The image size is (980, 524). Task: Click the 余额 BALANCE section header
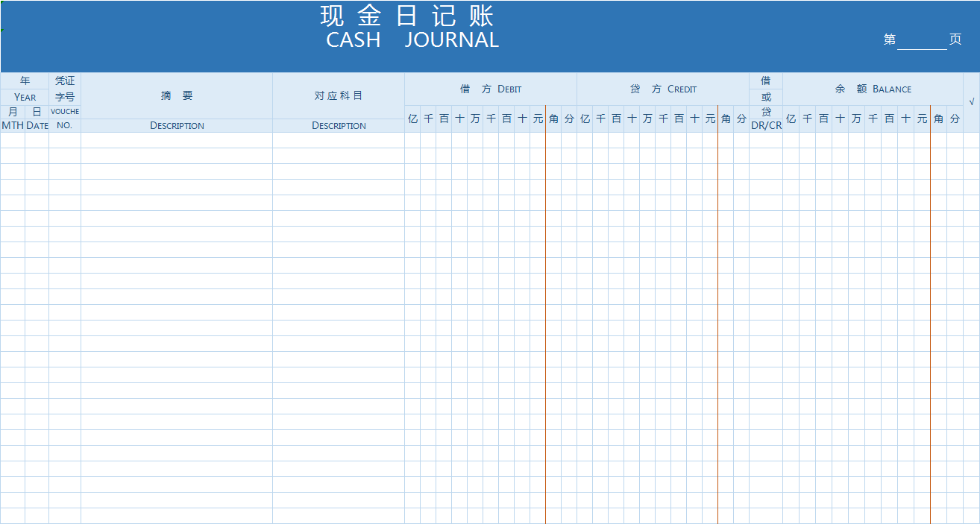pyautogui.click(x=873, y=89)
